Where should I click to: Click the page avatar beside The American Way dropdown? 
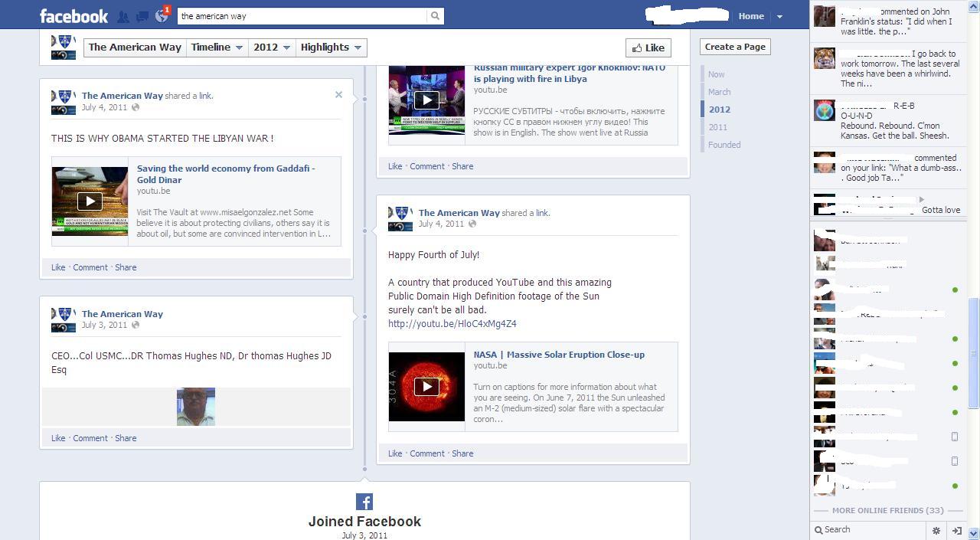pos(64,47)
